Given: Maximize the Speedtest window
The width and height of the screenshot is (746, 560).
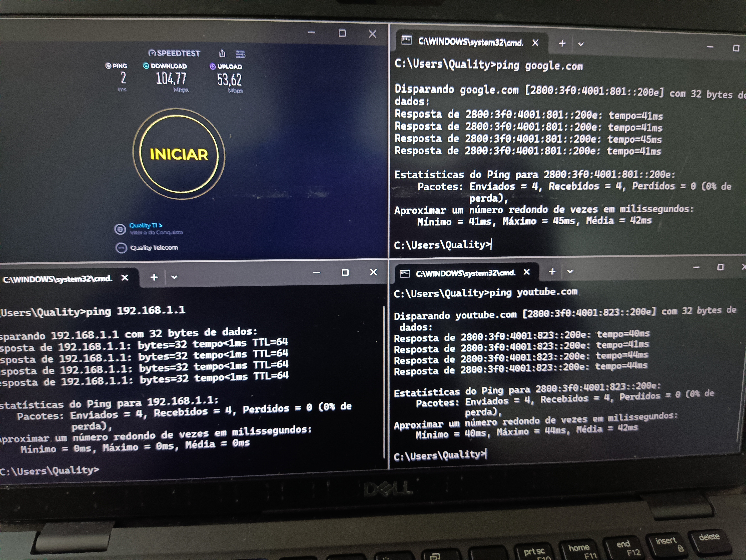Looking at the screenshot, I should coord(342,33).
